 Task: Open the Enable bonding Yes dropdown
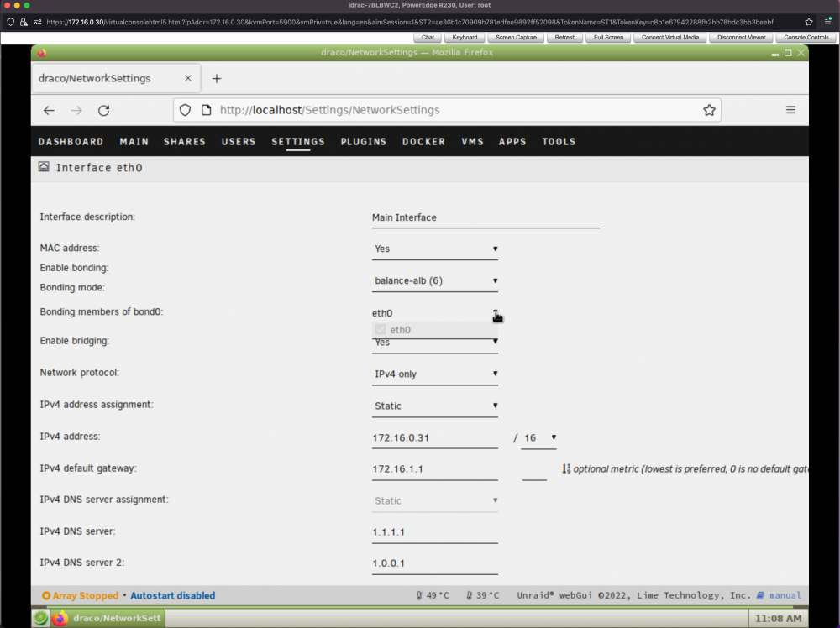pos(434,249)
